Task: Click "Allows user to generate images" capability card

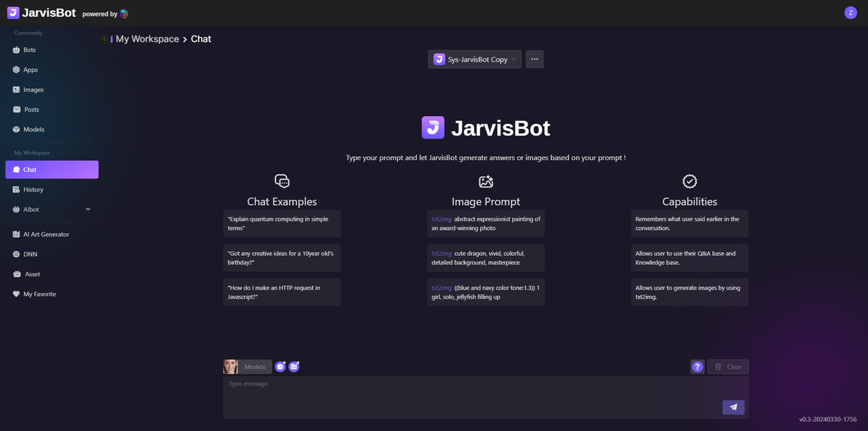Action: pyautogui.click(x=690, y=292)
